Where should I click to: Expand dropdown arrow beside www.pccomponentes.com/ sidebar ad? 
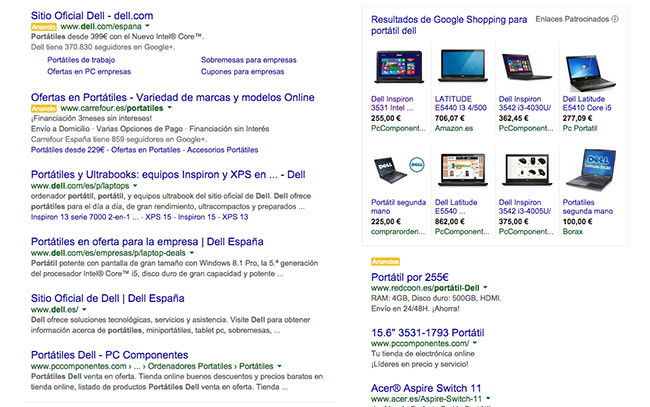(475, 343)
